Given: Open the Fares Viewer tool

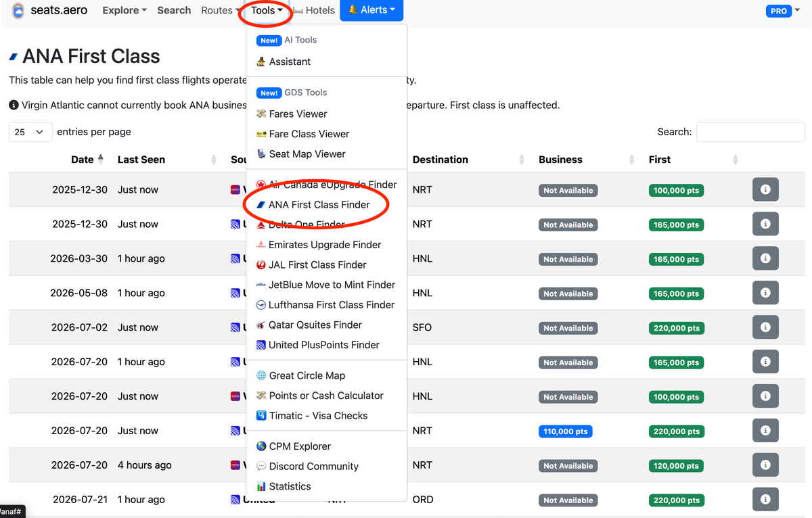Looking at the screenshot, I should click(292, 114).
